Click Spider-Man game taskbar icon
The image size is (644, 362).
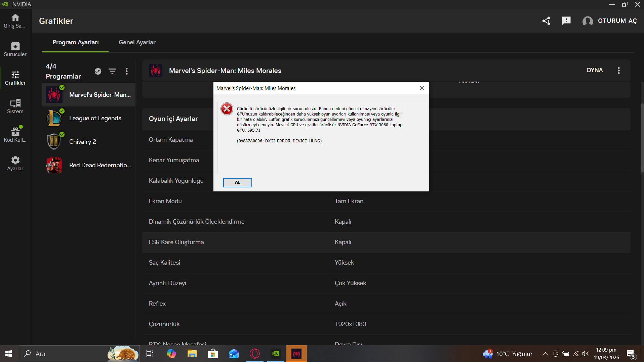[x=296, y=354]
